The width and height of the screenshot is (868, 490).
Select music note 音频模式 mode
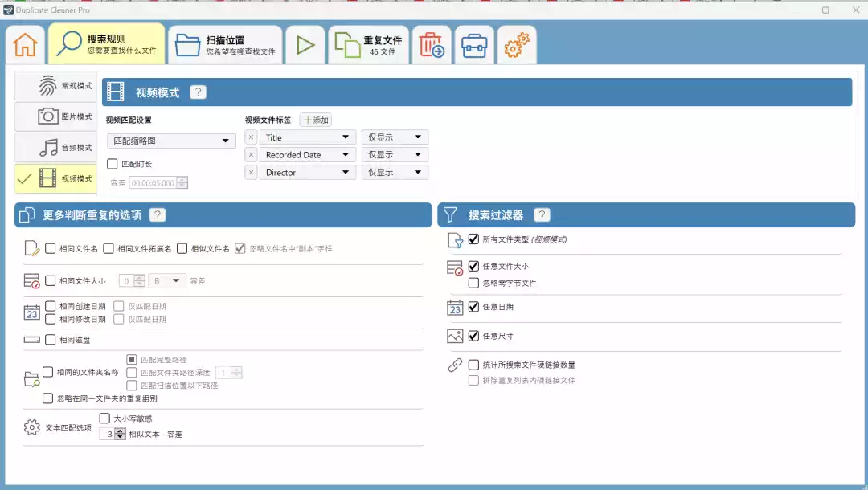pos(55,148)
